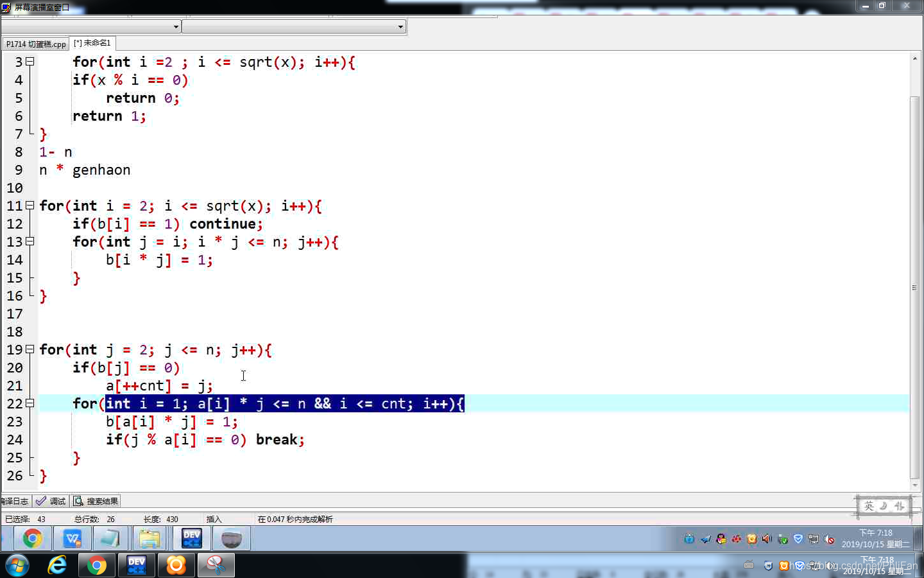Image resolution: width=924 pixels, height=578 pixels.
Task: Collapse the code fold at line 11
Action: click(x=30, y=206)
